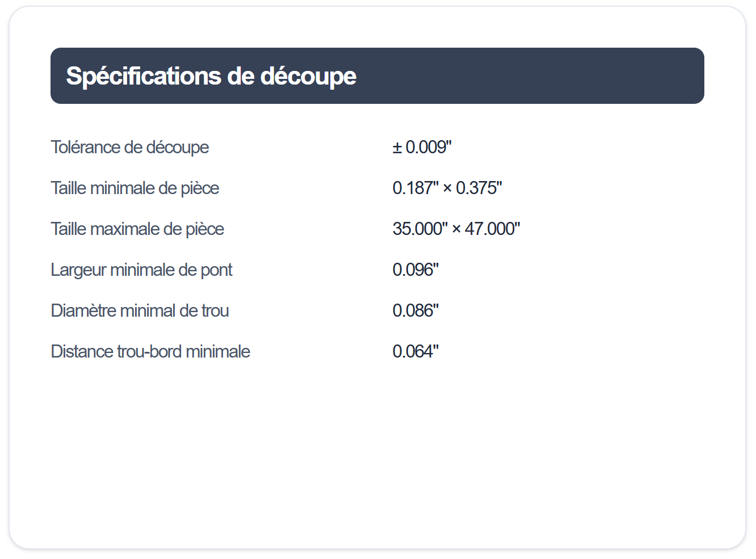Click the 0.064" hole-to-edge value

(415, 352)
